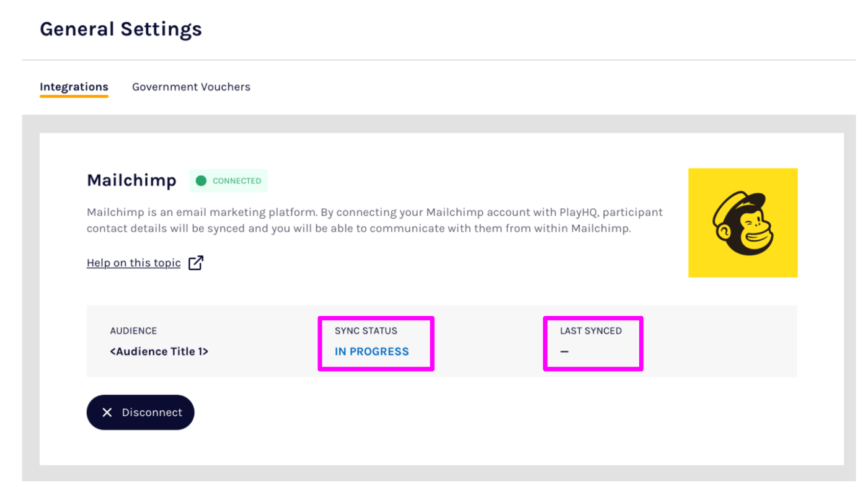Click the external link icon beside Help
Viewport: 868px width, 487px height.
pos(196,263)
